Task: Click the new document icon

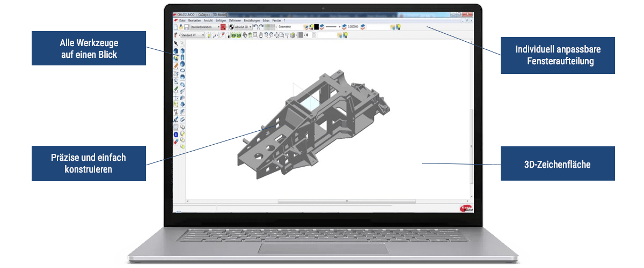Action: point(175,26)
